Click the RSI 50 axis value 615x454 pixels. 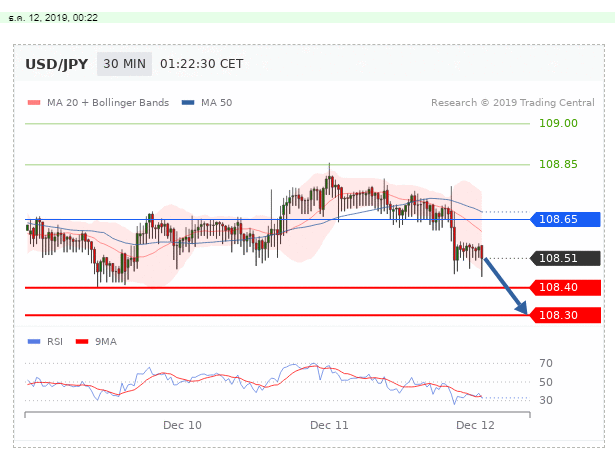(546, 382)
